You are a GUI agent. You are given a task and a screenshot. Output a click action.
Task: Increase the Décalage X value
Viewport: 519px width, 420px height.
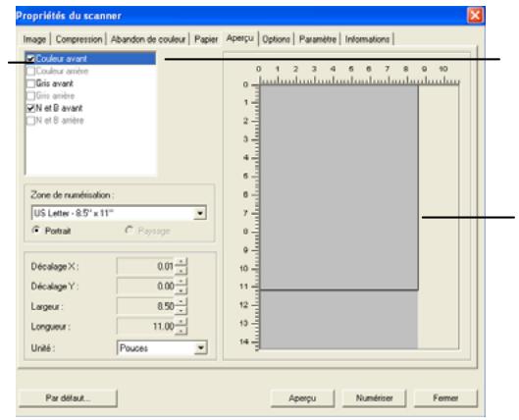(x=181, y=262)
